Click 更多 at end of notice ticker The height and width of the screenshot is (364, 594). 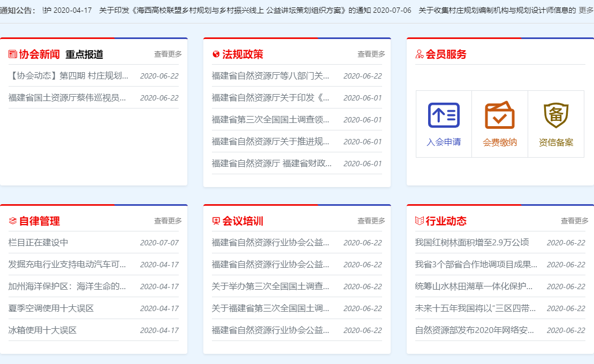pyautogui.click(x=586, y=10)
